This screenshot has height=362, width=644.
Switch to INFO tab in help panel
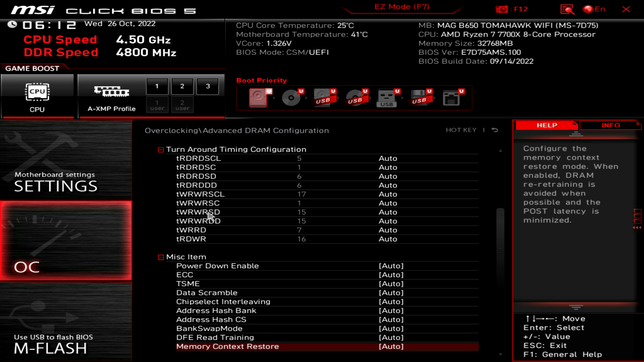click(x=610, y=125)
